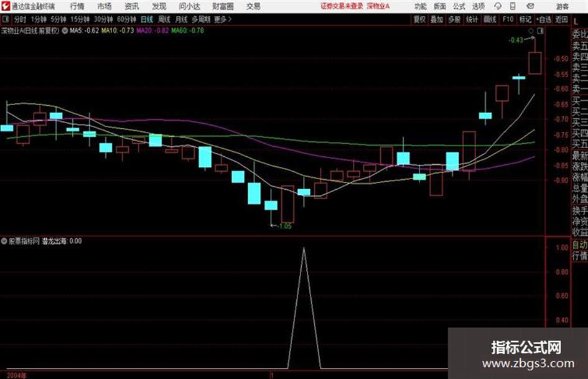The height and width of the screenshot is (379, 588).
Task: Click the 潜龙出海 indicator label
Action: click(54, 241)
